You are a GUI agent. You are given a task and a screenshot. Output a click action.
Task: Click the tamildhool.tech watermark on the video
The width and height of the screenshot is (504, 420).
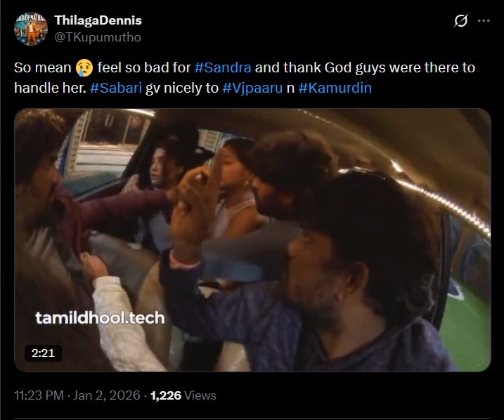coord(100,317)
